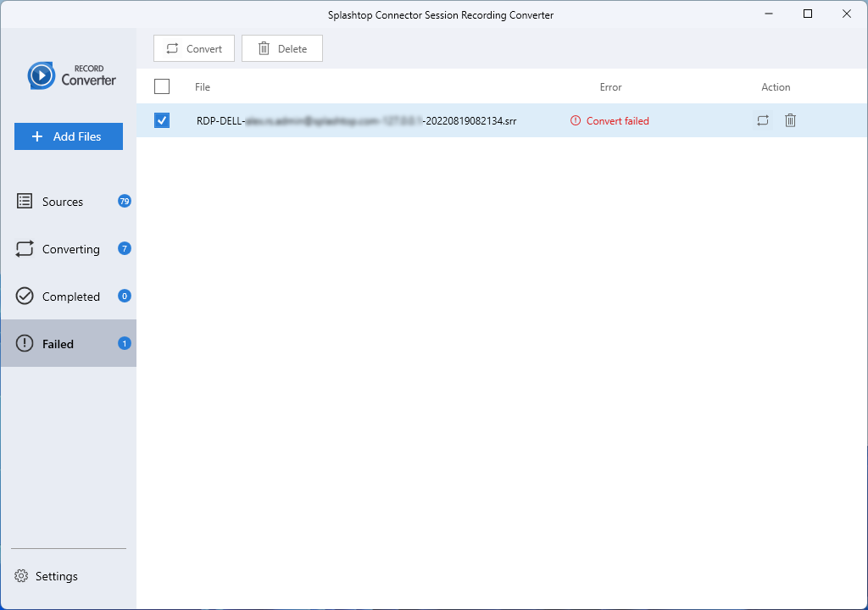Image resolution: width=868 pixels, height=610 pixels.
Task: Switch to the Converting tab
Action: click(x=69, y=249)
